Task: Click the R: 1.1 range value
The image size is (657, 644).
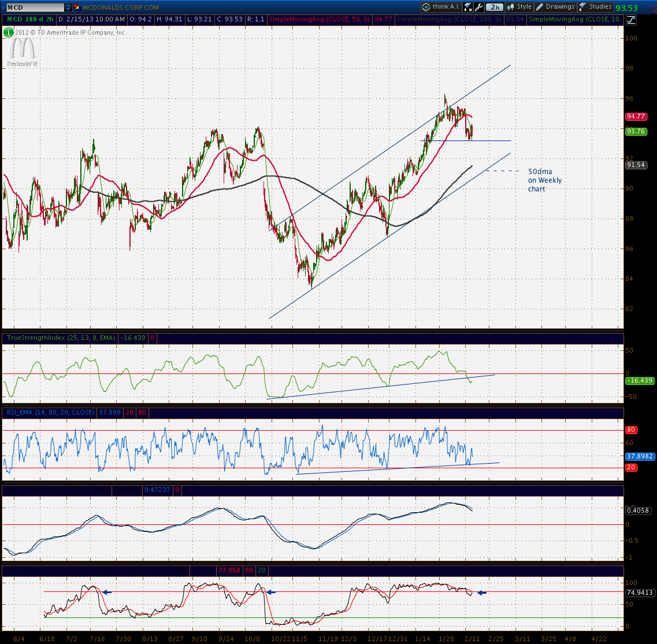Action: pyautogui.click(x=255, y=19)
